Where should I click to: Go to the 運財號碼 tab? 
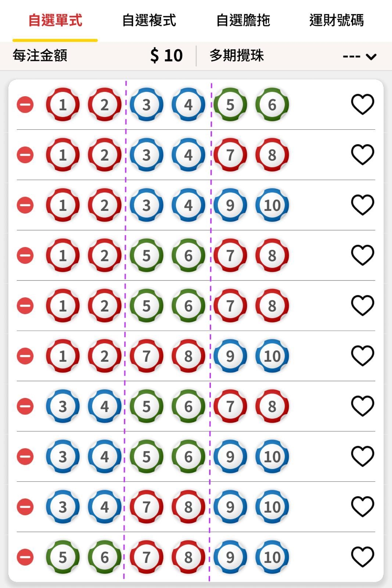click(x=337, y=20)
